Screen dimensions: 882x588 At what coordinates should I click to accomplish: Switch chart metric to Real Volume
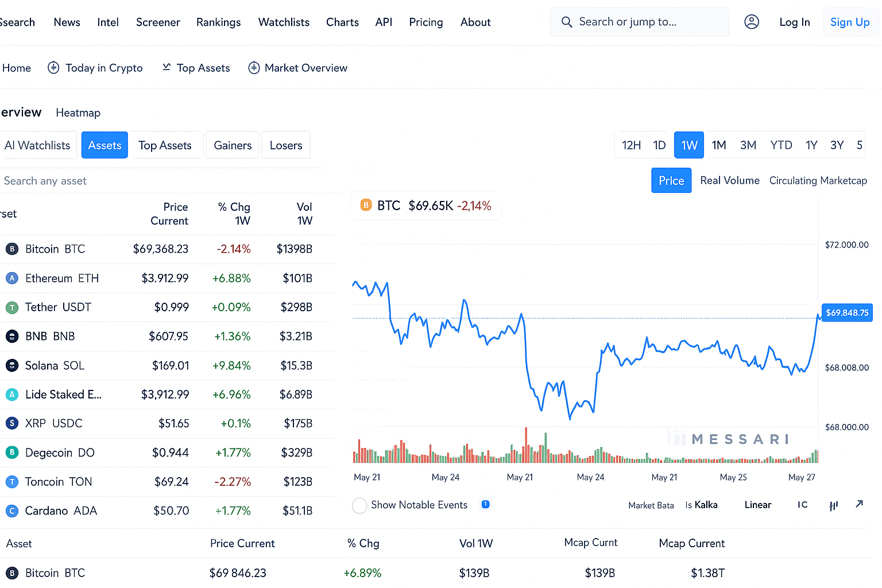(x=730, y=180)
